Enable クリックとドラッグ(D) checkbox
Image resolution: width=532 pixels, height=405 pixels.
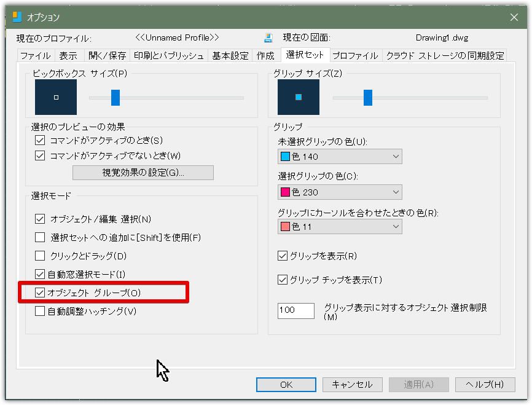click(x=41, y=256)
